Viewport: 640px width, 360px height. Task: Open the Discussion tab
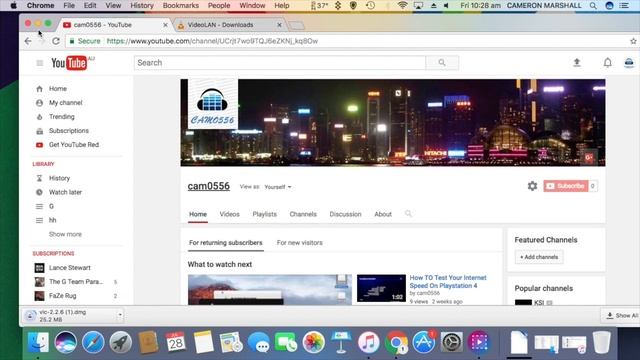click(x=345, y=214)
